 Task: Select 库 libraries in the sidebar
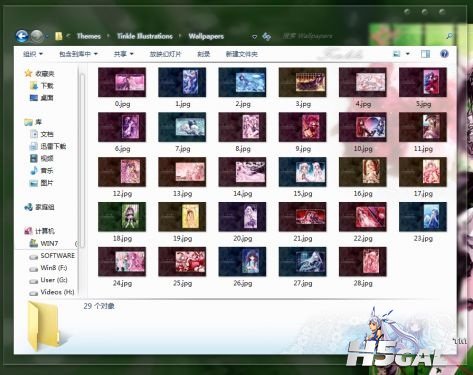click(x=33, y=122)
